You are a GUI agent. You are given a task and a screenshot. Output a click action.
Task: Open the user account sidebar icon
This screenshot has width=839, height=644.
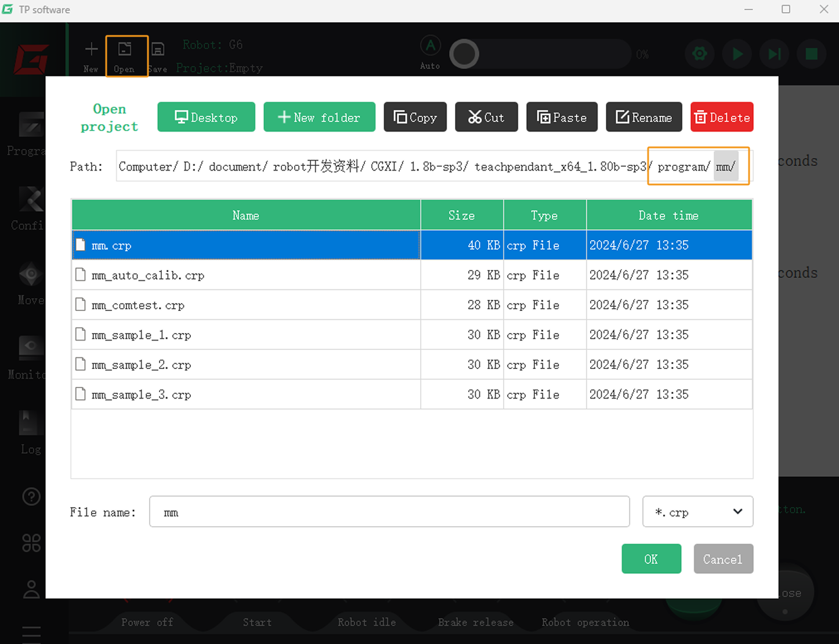tap(31, 589)
